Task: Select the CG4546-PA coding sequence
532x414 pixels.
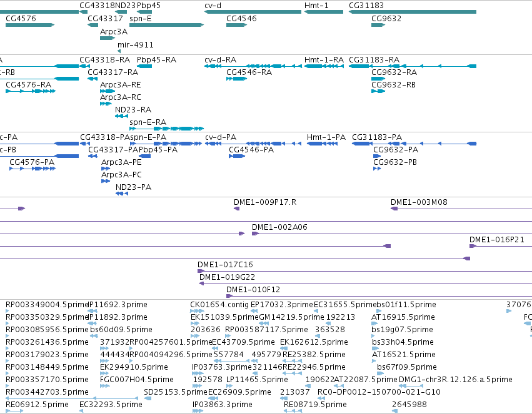Action: pos(237,156)
